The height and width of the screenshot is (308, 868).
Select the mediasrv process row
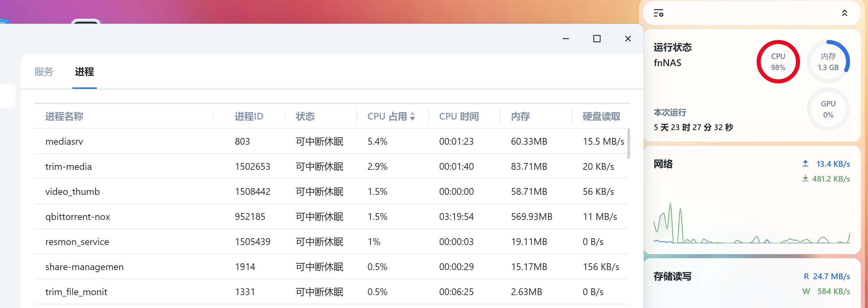pos(331,141)
